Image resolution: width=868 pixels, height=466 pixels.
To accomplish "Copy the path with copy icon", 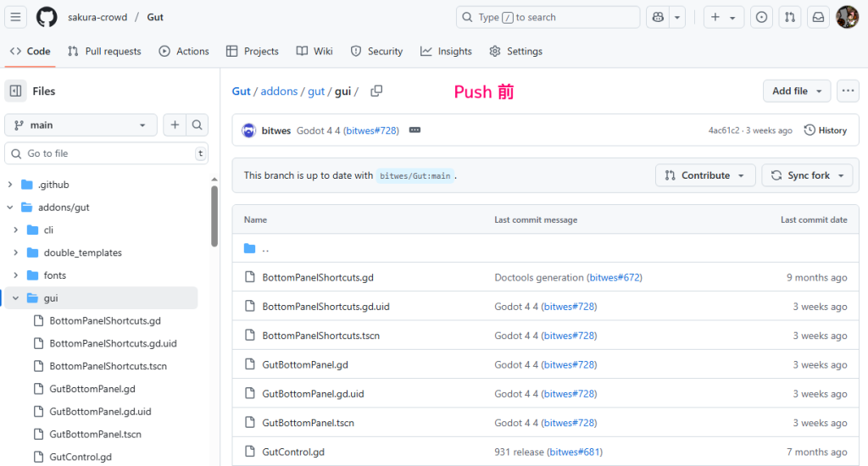I will 376,91.
